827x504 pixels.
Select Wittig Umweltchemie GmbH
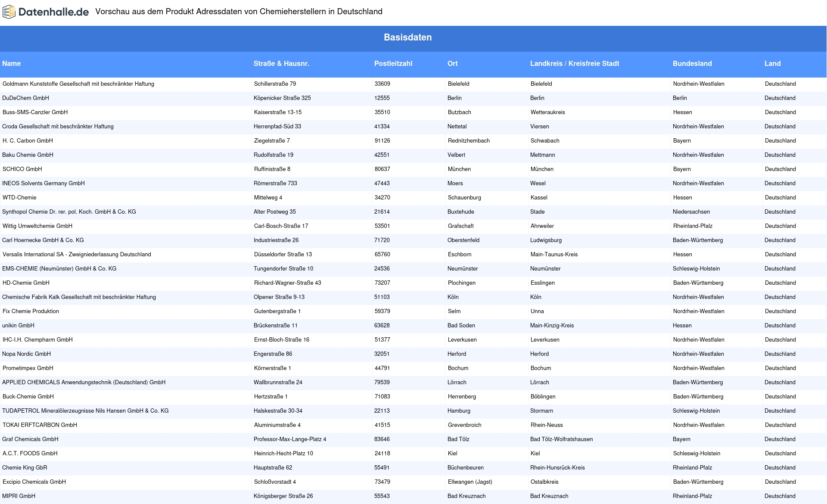37,226
